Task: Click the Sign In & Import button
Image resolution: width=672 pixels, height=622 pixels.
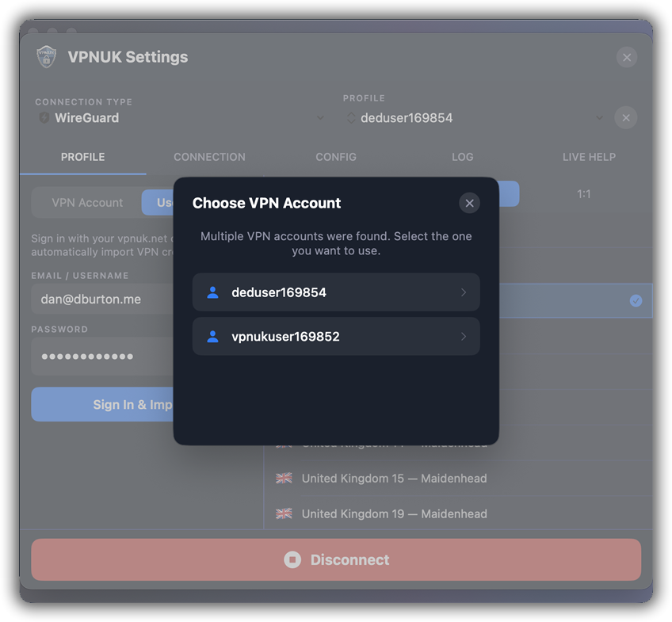Action: [x=103, y=404]
